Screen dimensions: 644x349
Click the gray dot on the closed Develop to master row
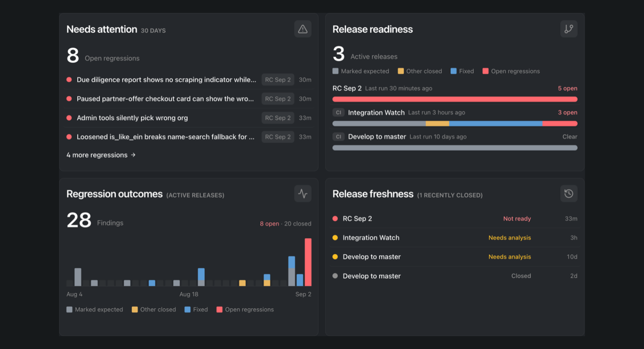(335, 276)
